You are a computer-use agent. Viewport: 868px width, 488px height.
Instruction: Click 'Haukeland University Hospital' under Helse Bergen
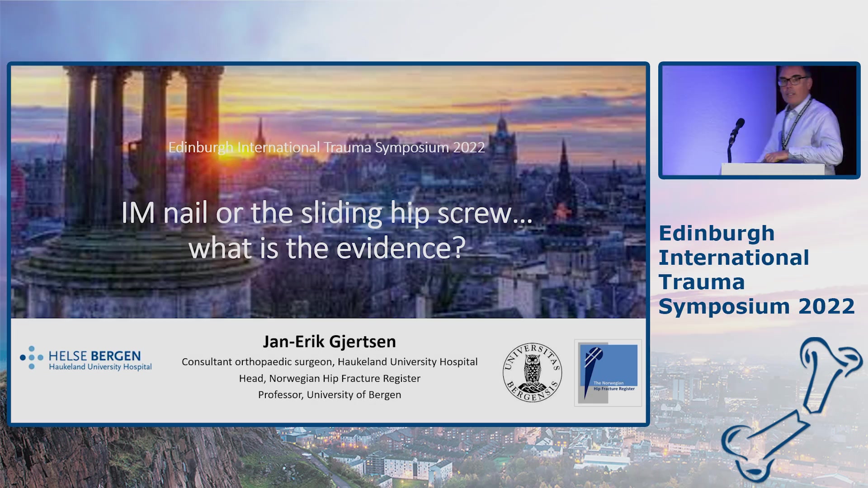tap(100, 367)
